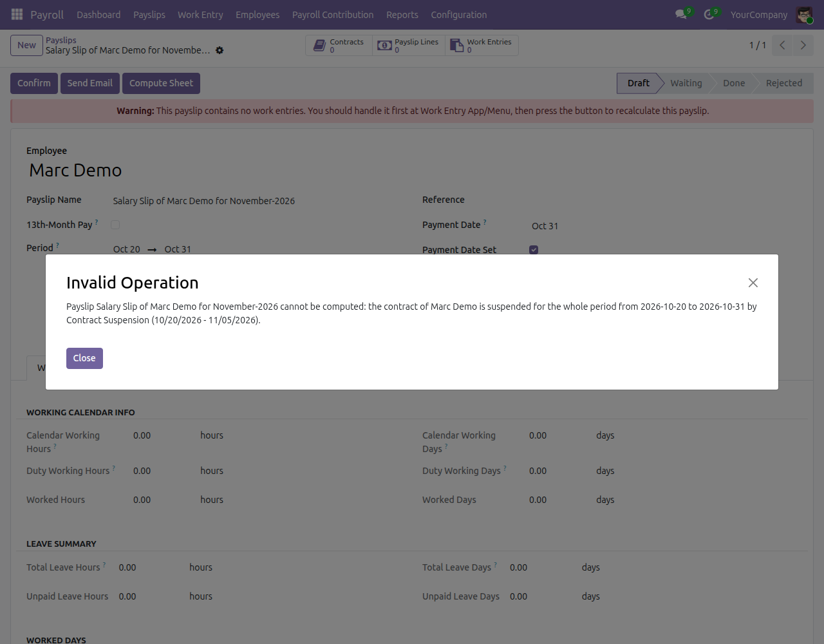Open the gear actions icon beside title
824x644 pixels.
pyautogui.click(x=220, y=50)
